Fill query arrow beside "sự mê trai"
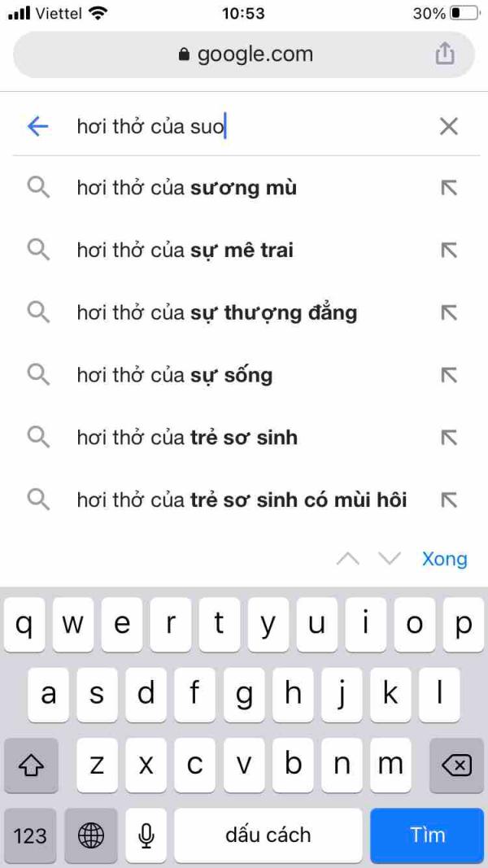 (x=448, y=251)
